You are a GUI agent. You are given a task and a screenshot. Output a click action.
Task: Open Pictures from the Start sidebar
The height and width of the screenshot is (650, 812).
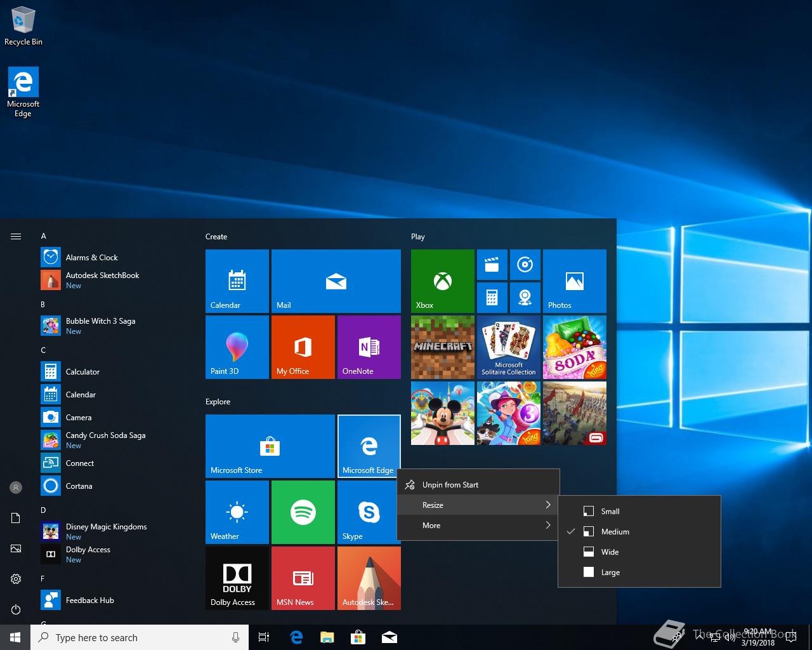point(16,548)
